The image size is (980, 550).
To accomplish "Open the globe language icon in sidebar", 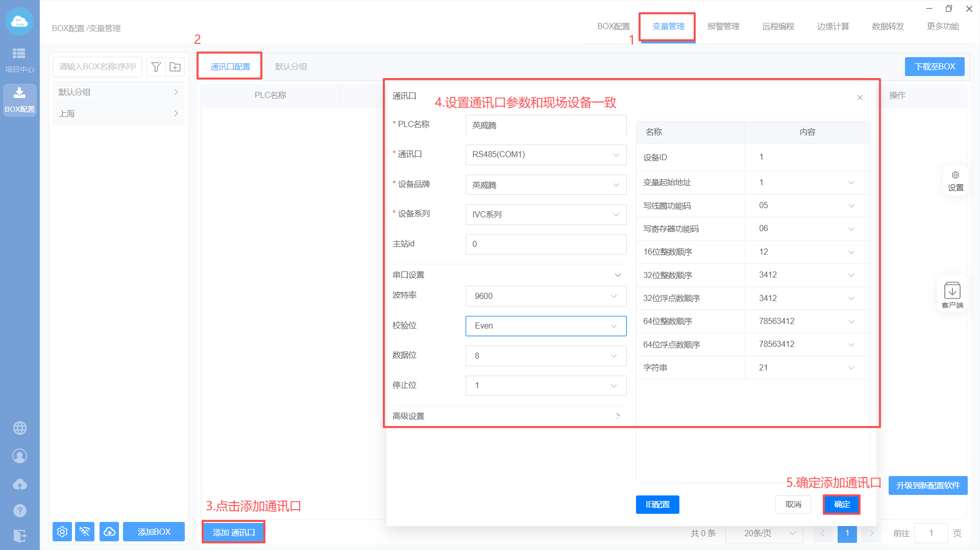I will click(x=19, y=428).
